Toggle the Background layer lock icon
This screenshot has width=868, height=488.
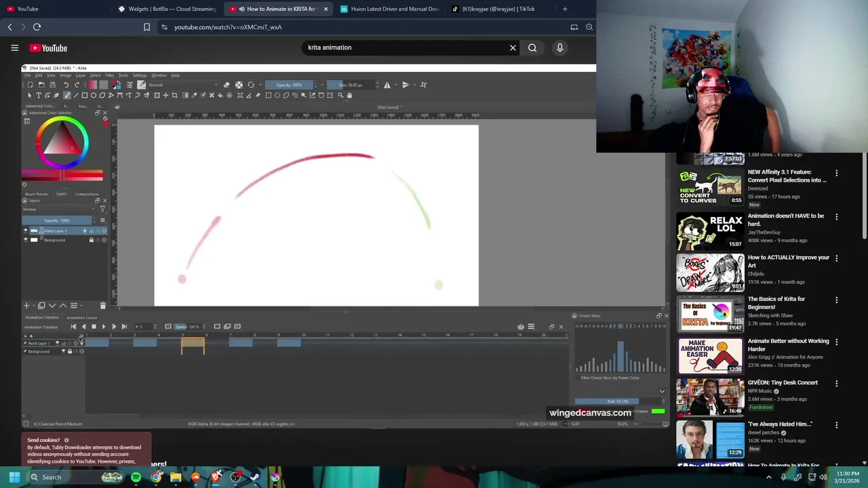click(92, 240)
